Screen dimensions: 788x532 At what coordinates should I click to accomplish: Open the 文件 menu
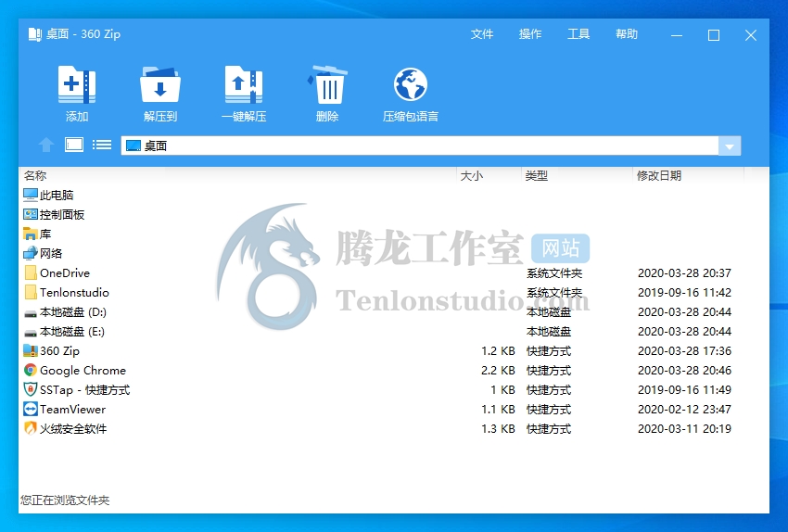tap(481, 33)
